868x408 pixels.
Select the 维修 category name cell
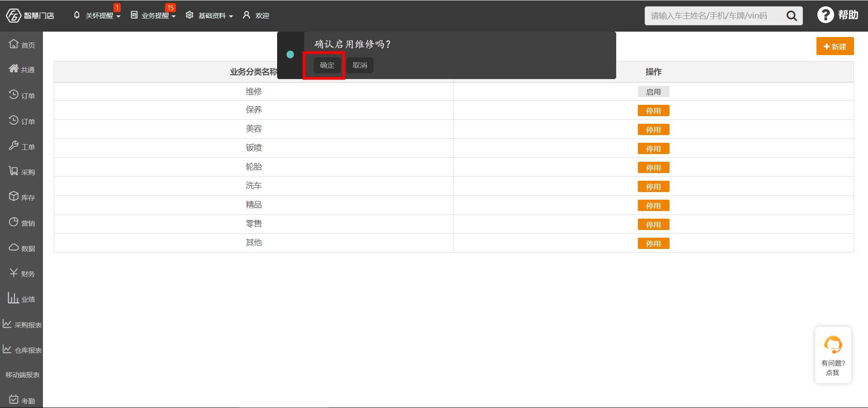[x=254, y=92]
